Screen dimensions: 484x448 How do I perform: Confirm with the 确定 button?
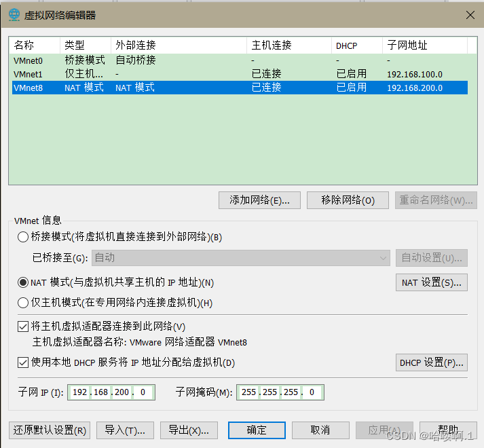257,430
